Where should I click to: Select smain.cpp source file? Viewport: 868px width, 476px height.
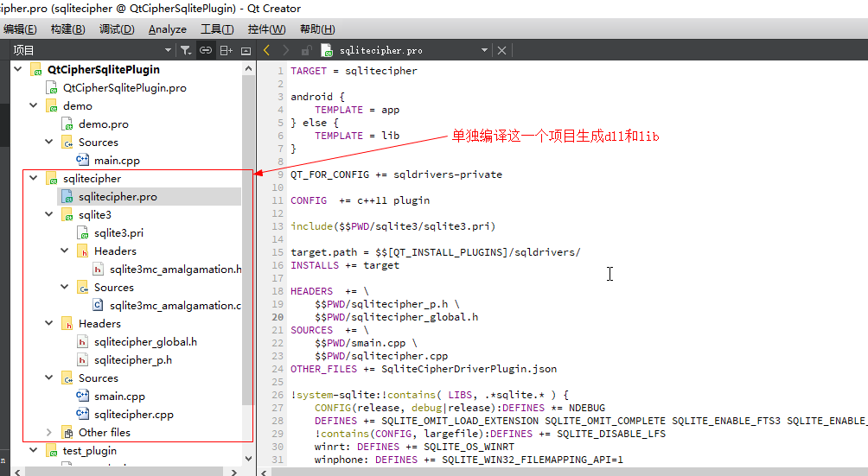[119, 397]
